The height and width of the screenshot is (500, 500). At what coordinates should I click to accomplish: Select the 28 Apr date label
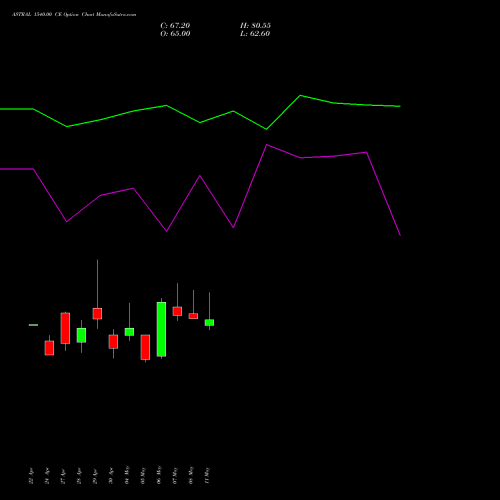coord(79,476)
